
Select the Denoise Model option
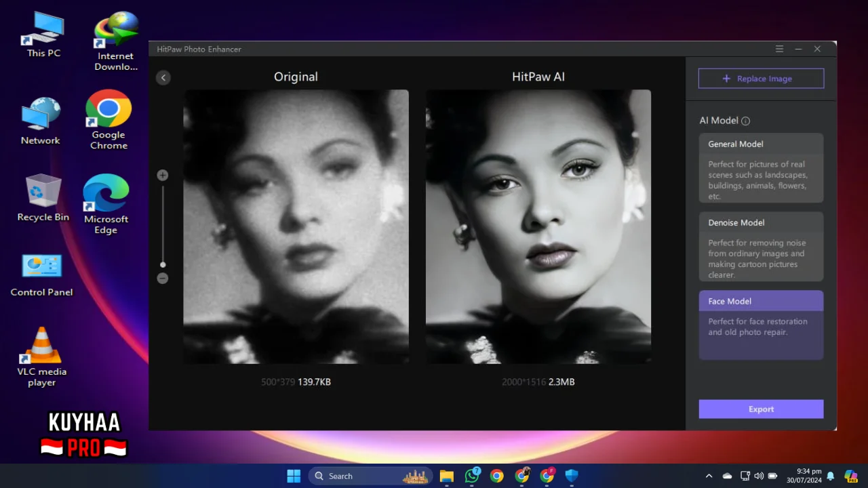(761, 247)
